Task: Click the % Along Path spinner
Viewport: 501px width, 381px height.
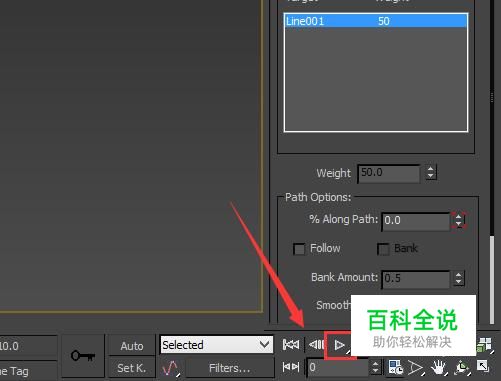Action: point(459,220)
